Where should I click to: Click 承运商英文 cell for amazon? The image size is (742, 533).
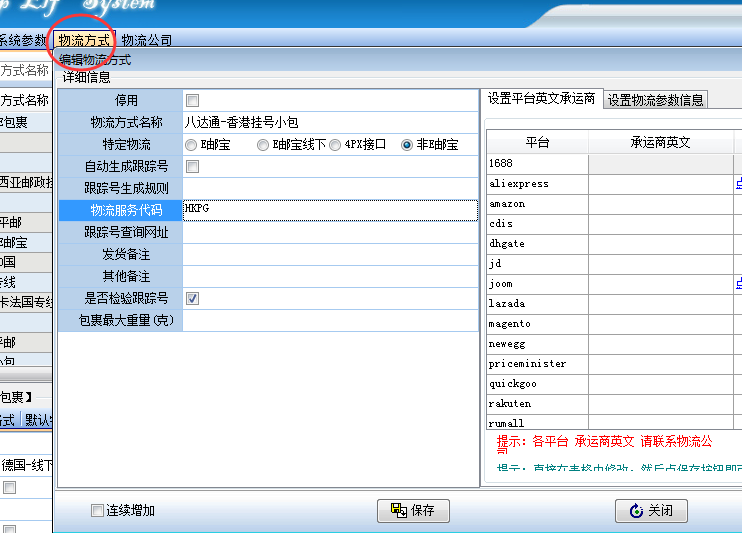[x=661, y=204]
